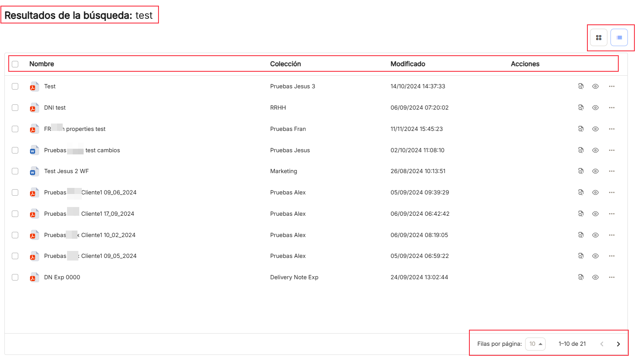Open more actions for test cambios row

pyautogui.click(x=612, y=150)
